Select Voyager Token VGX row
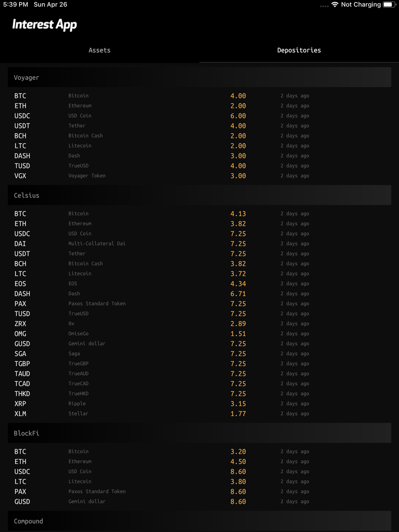Image resolution: width=399 pixels, height=532 pixels. [x=199, y=176]
